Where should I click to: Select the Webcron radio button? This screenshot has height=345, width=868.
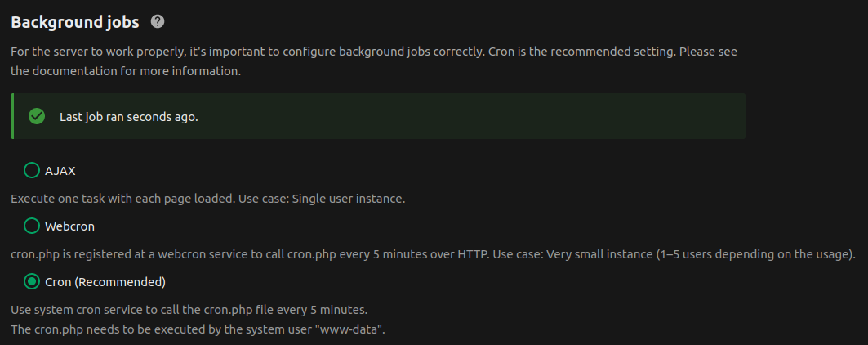[x=32, y=226]
